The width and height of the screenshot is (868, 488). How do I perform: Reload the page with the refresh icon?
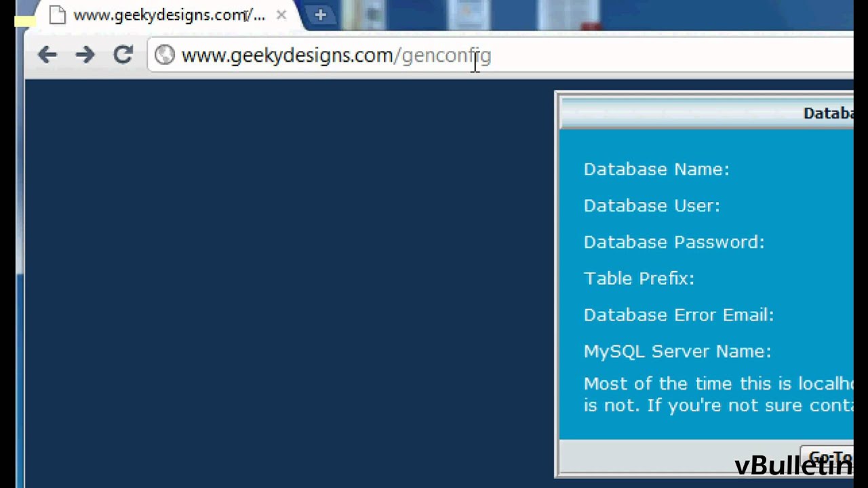tap(123, 55)
